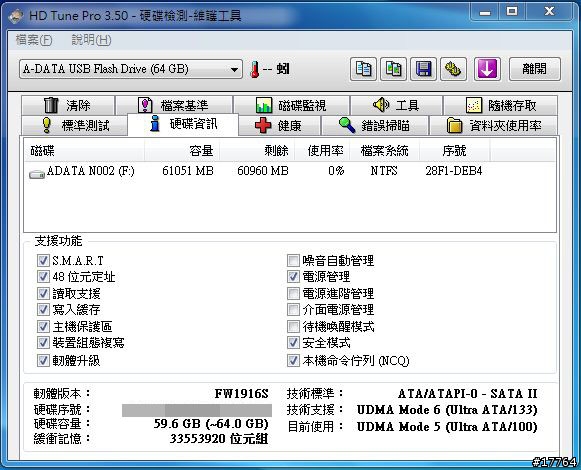Toggle the 噪音自動管理 checkbox
The height and width of the screenshot is (470, 581).
[x=293, y=260]
